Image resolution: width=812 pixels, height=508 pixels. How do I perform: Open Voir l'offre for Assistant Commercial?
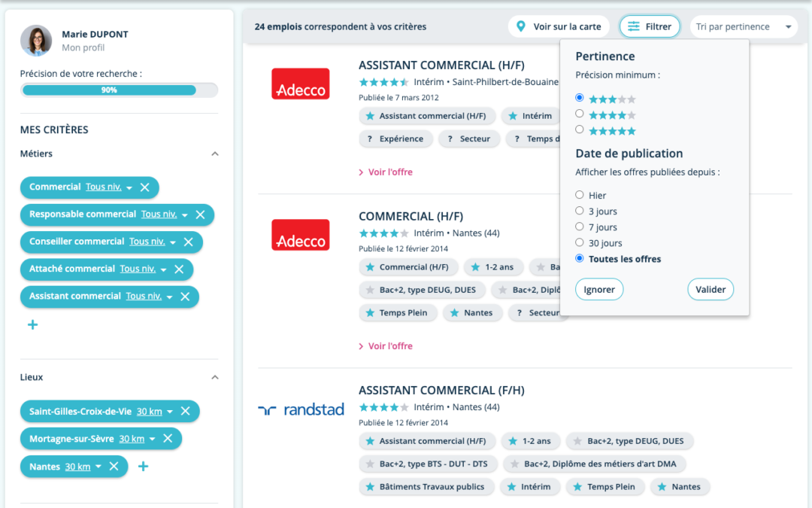coord(389,172)
